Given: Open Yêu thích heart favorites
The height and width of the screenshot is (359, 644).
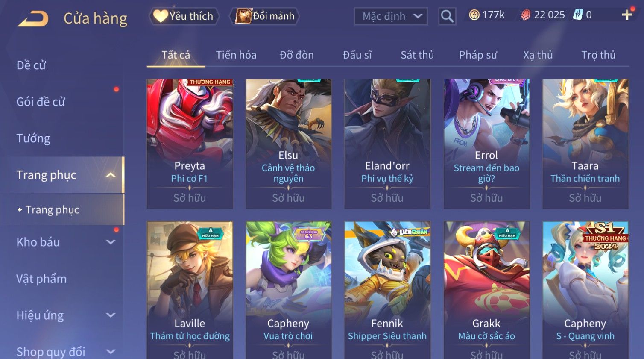Looking at the screenshot, I should pos(184,16).
